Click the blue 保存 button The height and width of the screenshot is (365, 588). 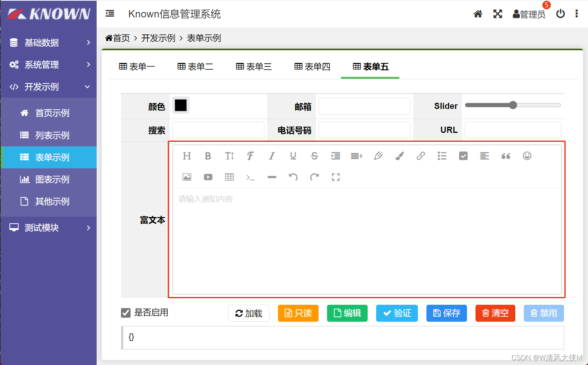pyautogui.click(x=447, y=313)
